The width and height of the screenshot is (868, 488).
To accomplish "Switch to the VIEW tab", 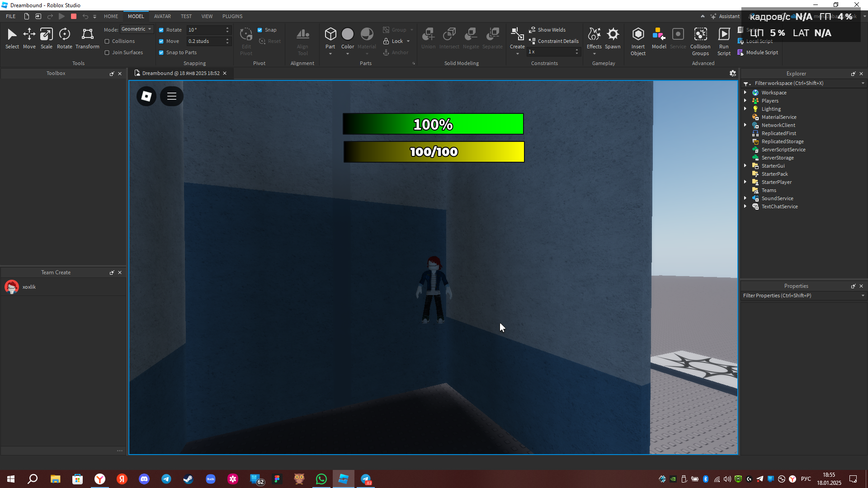I will click(207, 16).
